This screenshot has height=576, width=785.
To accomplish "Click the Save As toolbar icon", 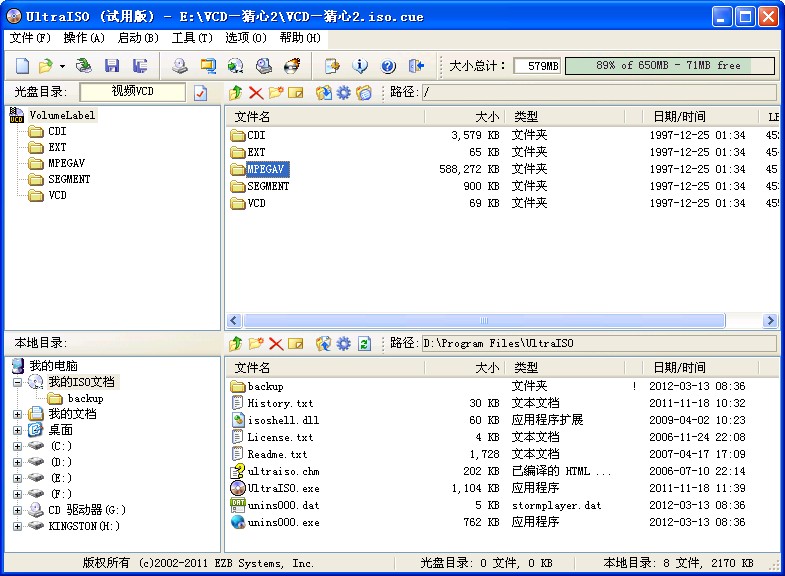I will pyautogui.click(x=140, y=66).
